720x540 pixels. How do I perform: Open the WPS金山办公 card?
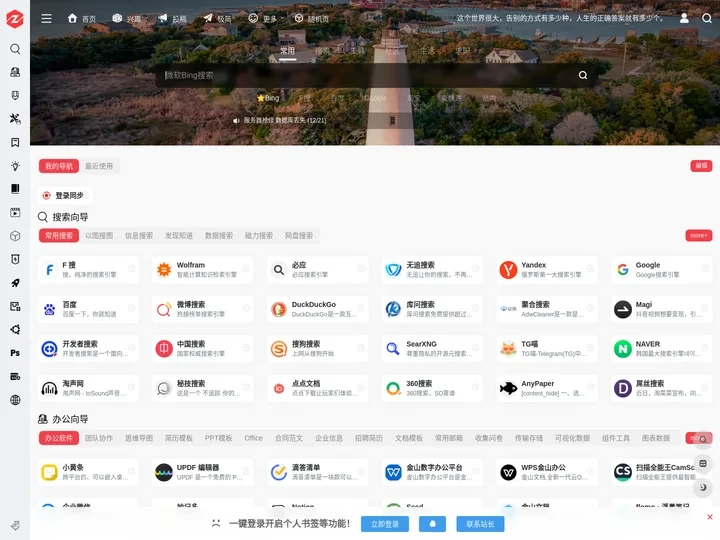pyautogui.click(x=546, y=472)
